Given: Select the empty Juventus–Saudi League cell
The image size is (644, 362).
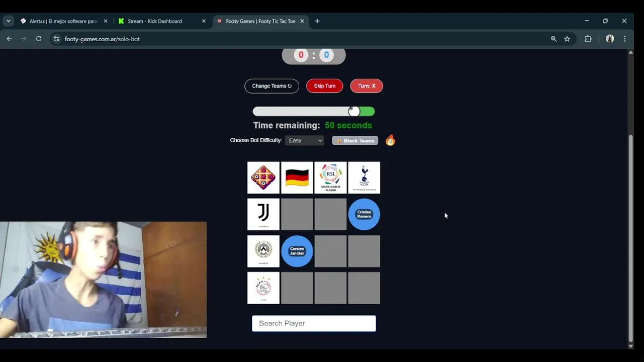Looking at the screenshot, I should coord(330,214).
